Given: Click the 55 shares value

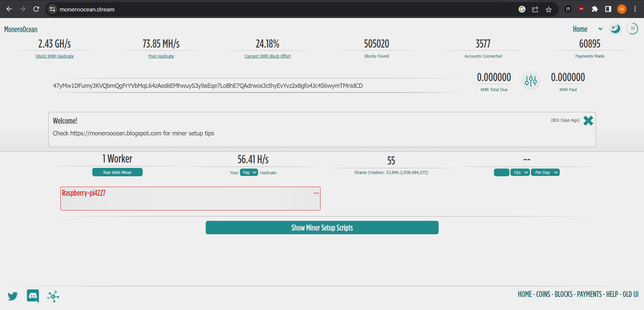Looking at the screenshot, I should (x=391, y=161).
